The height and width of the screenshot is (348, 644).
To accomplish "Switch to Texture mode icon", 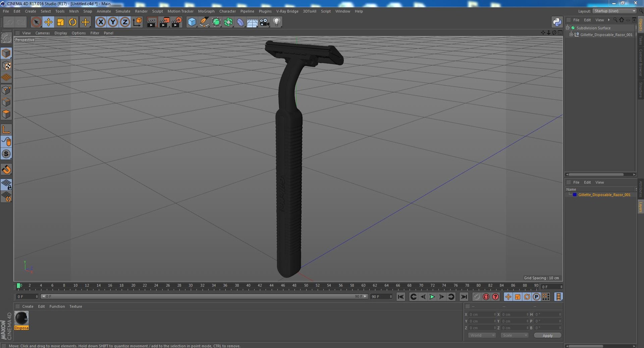I will pyautogui.click(x=6, y=65).
